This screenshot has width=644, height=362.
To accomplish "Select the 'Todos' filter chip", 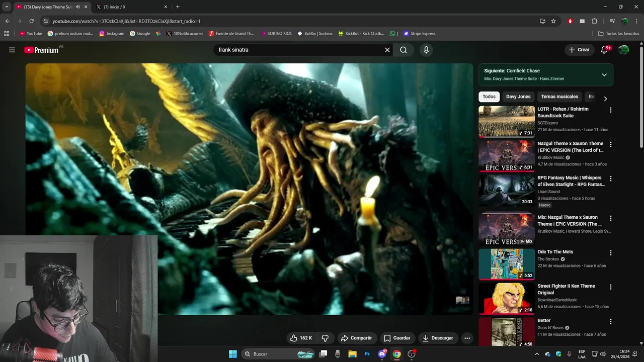I will 489,97.
